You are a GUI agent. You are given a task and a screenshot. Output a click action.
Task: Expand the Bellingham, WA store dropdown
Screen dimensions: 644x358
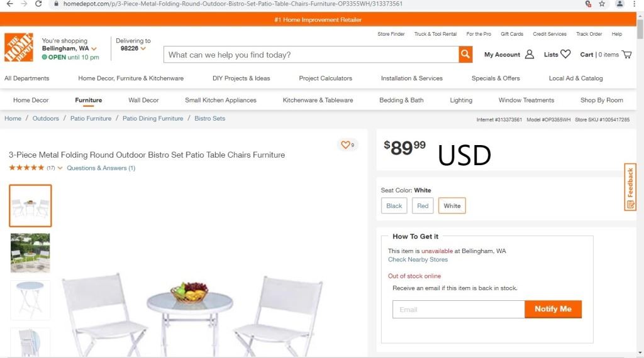[x=94, y=48]
